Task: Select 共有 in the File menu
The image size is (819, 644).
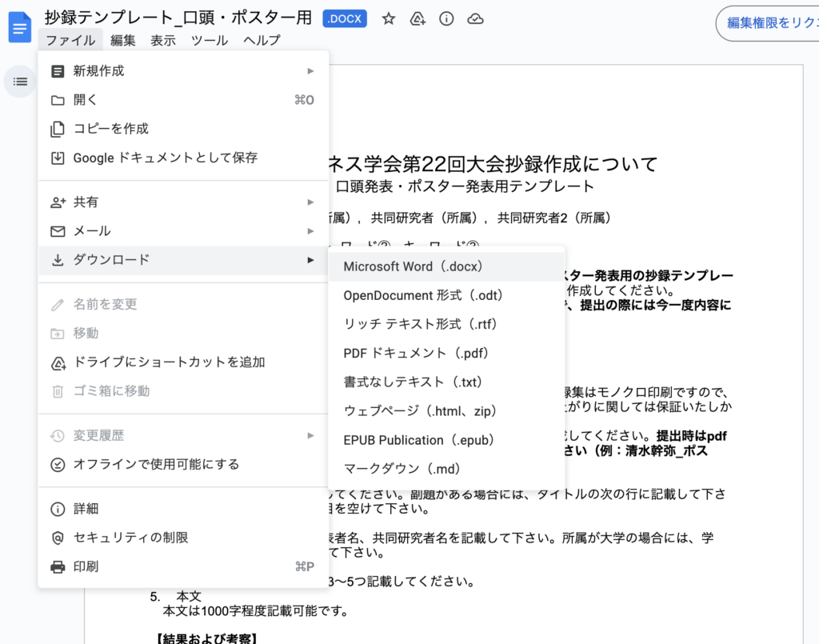Action: click(183, 202)
